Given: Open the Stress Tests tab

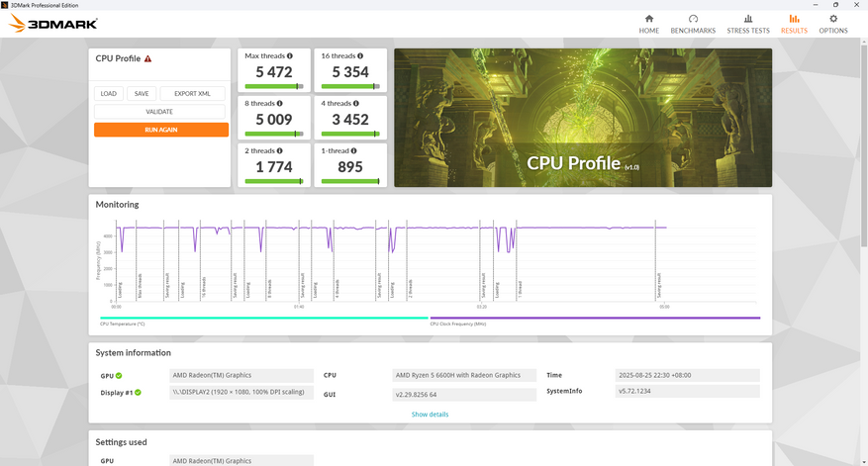Looking at the screenshot, I should point(748,25).
